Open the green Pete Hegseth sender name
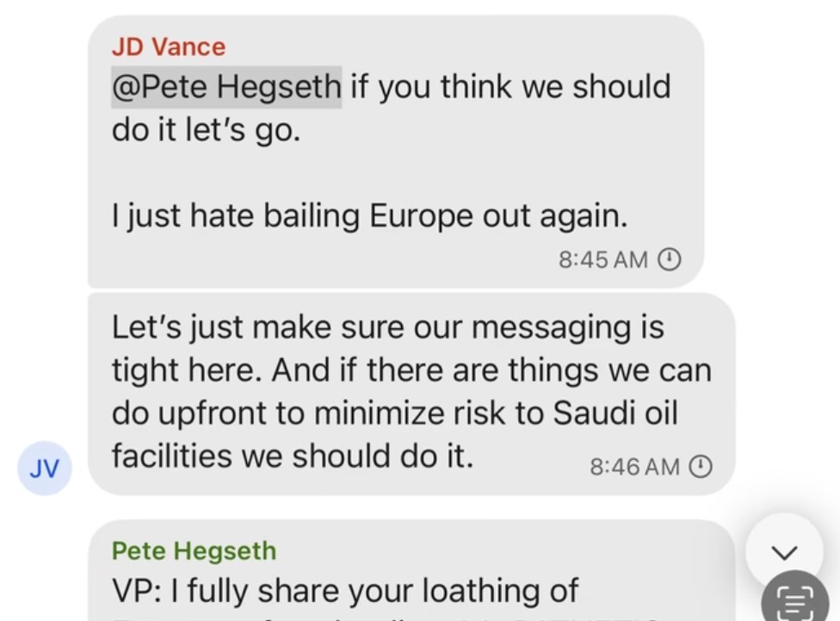This screenshot has width=840, height=621. pos(195,550)
